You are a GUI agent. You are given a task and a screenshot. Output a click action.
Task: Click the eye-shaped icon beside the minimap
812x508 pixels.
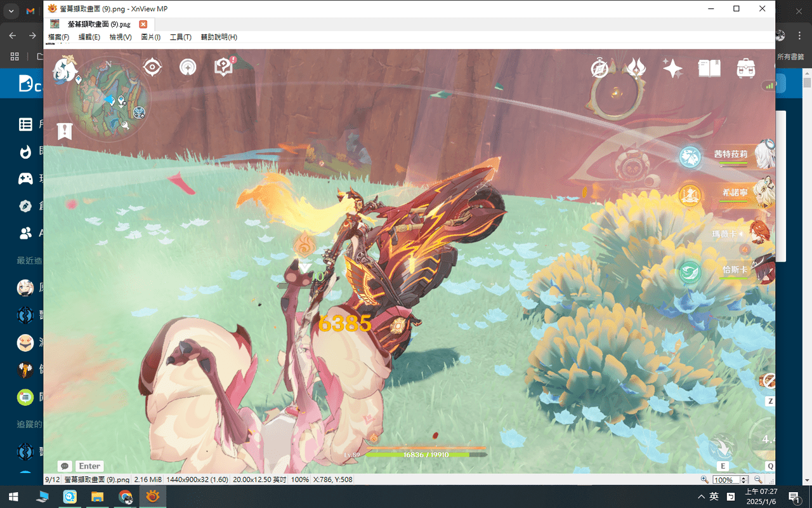pyautogui.click(x=152, y=67)
